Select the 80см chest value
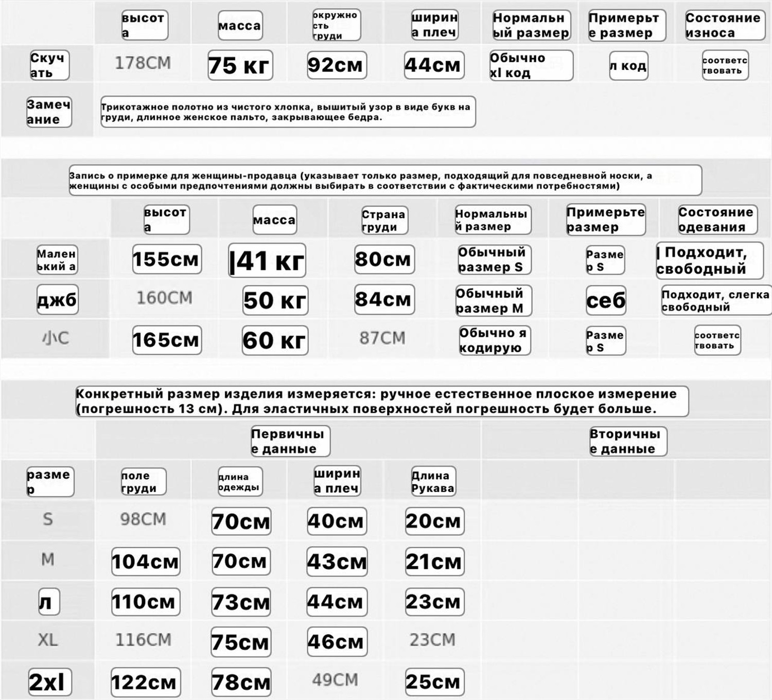 coord(384,259)
